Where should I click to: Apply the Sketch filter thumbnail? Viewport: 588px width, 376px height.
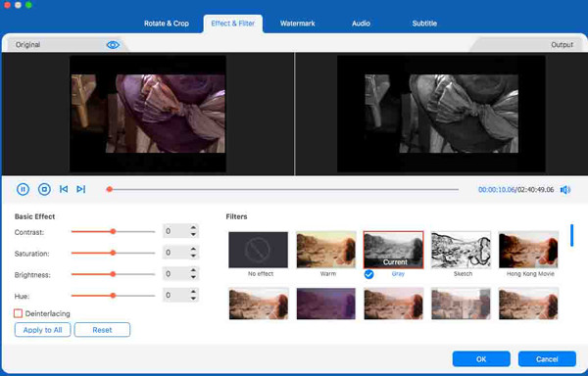(x=461, y=250)
